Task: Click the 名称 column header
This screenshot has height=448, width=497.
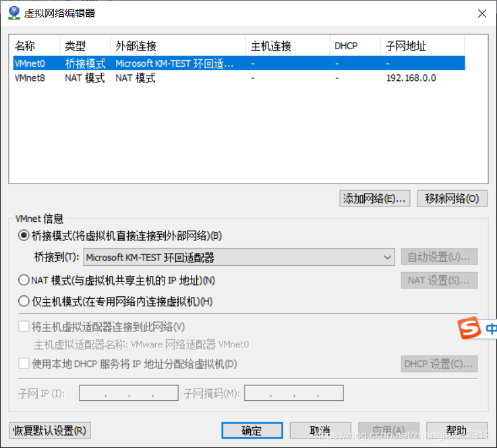Action: click(x=35, y=46)
